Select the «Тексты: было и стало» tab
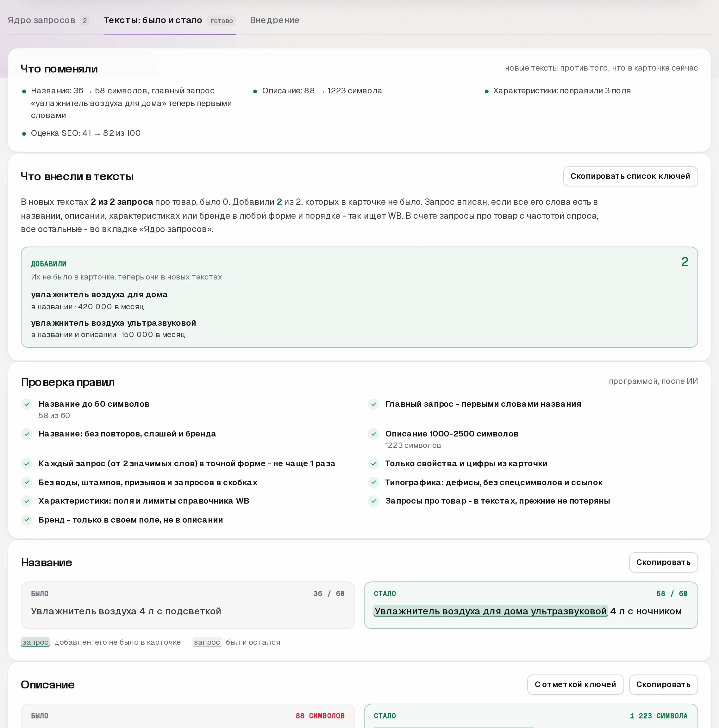Screen dimensions: 719x728 (170, 20)
